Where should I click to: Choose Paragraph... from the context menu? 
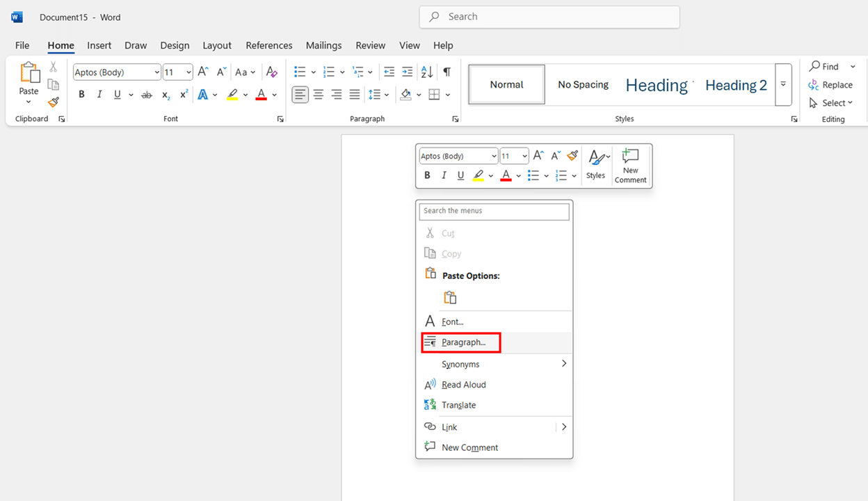click(495, 342)
